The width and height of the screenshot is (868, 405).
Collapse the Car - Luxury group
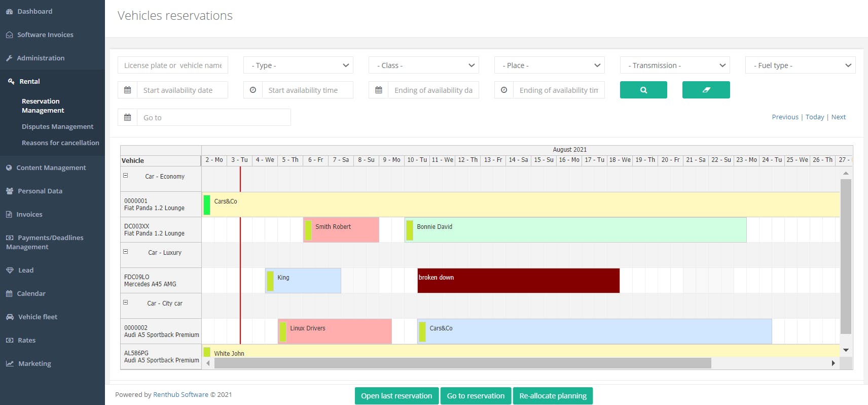click(126, 252)
